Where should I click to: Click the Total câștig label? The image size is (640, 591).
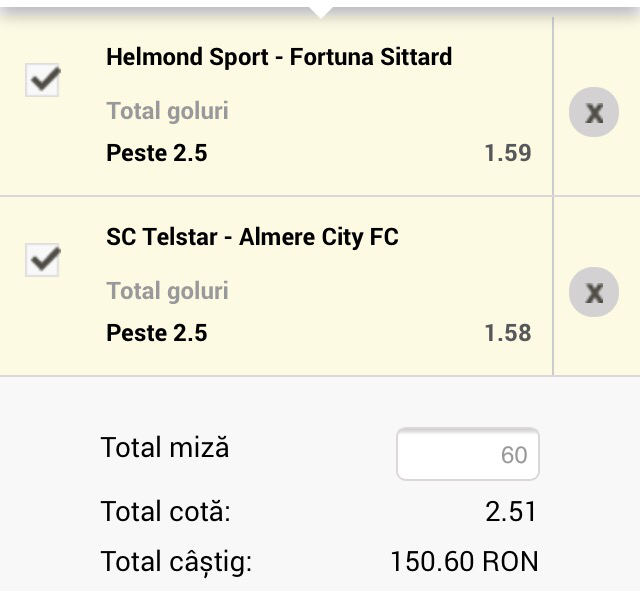pyautogui.click(x=177, y=562)
